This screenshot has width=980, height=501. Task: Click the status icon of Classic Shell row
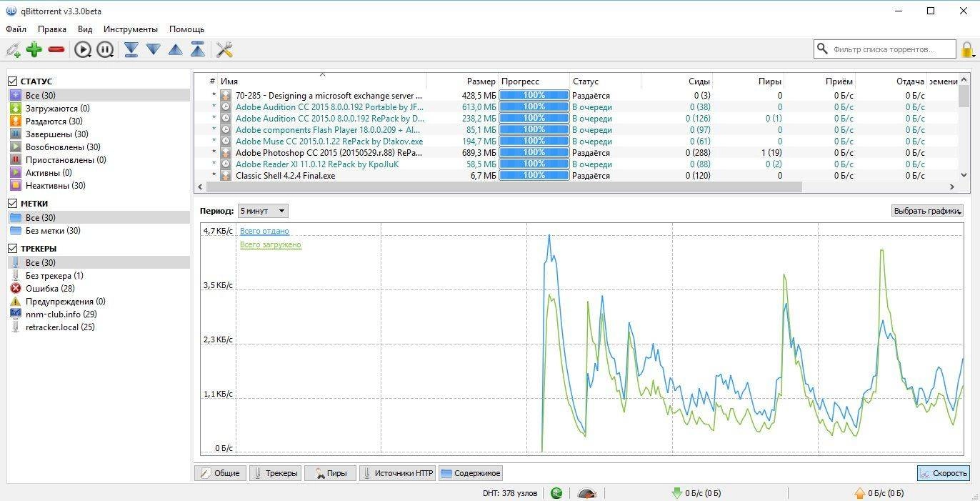[x=226, y=175]
